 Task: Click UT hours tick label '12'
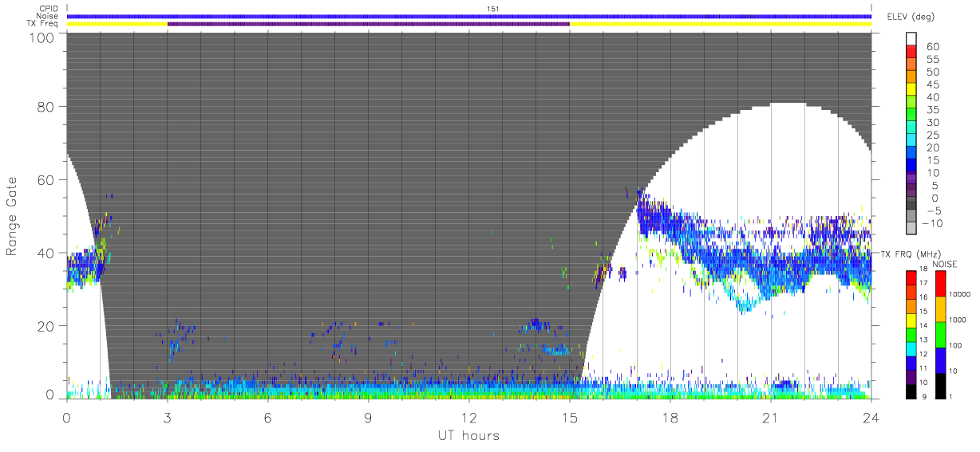(469, 417)
